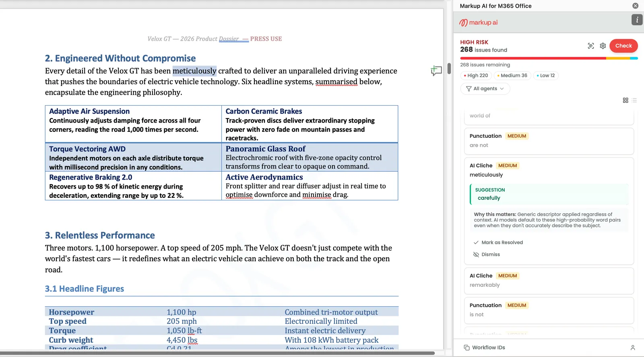Click 'Active Aerodynamics' cell title
This screenshot has width=644, height=357.
tap(264, 177)
